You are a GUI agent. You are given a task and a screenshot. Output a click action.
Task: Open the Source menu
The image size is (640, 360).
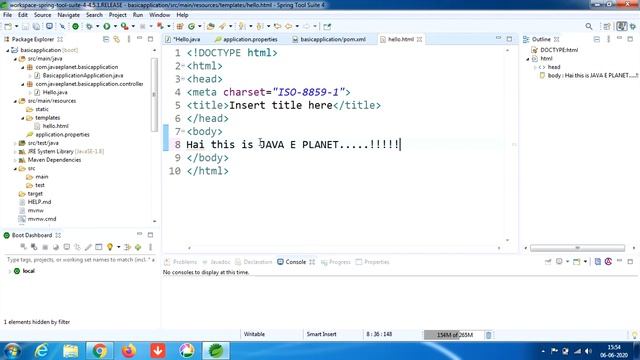coord(42,15)
